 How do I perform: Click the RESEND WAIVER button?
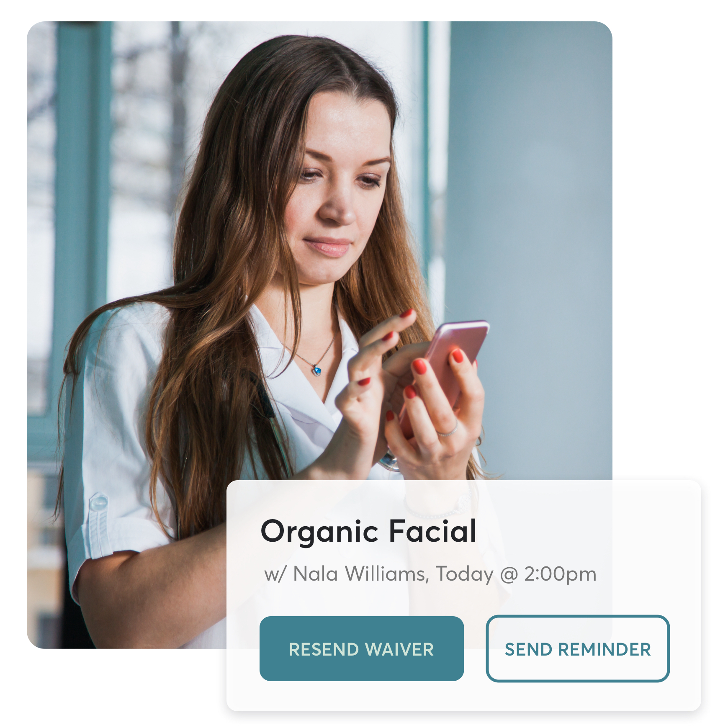tap(361, 648)
